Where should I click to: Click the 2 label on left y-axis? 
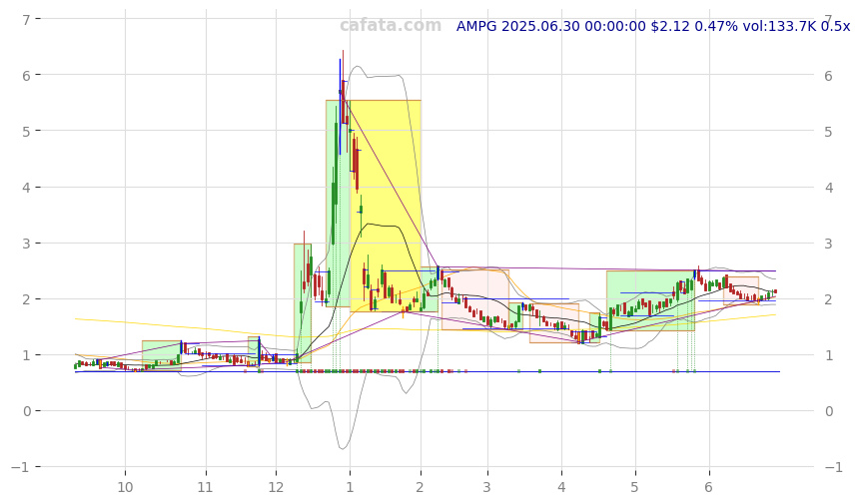coord(26,299)
